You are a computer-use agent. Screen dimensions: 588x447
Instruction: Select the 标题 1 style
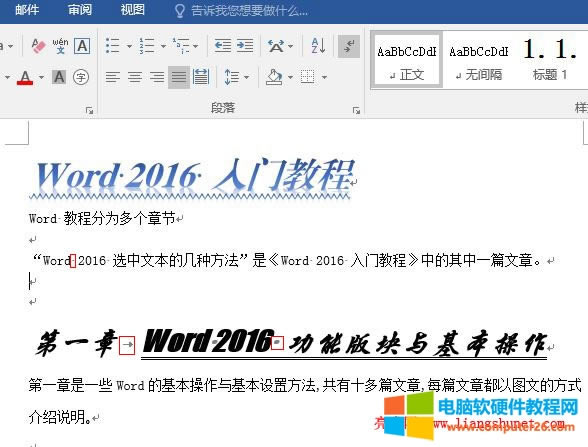coord(550,61)
